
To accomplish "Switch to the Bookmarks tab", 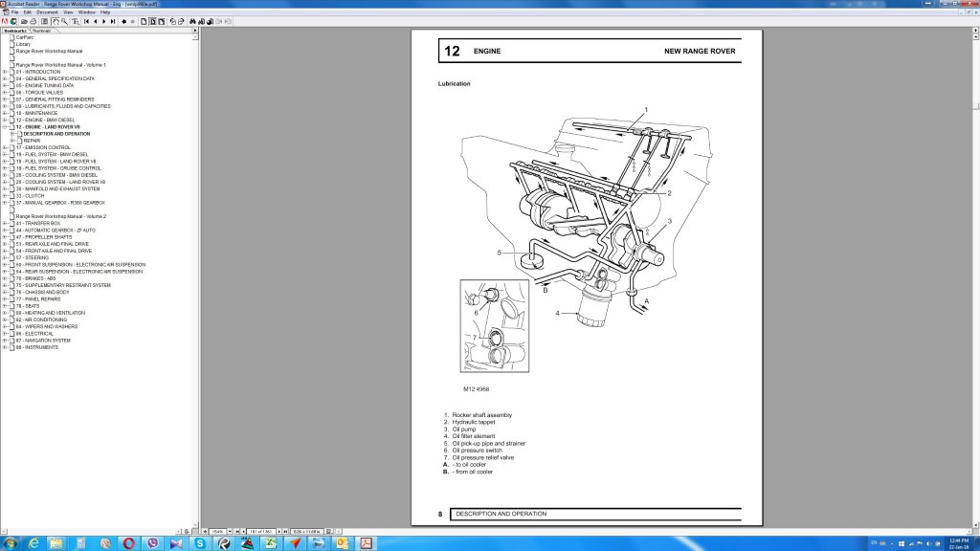I will coord(15,31).
